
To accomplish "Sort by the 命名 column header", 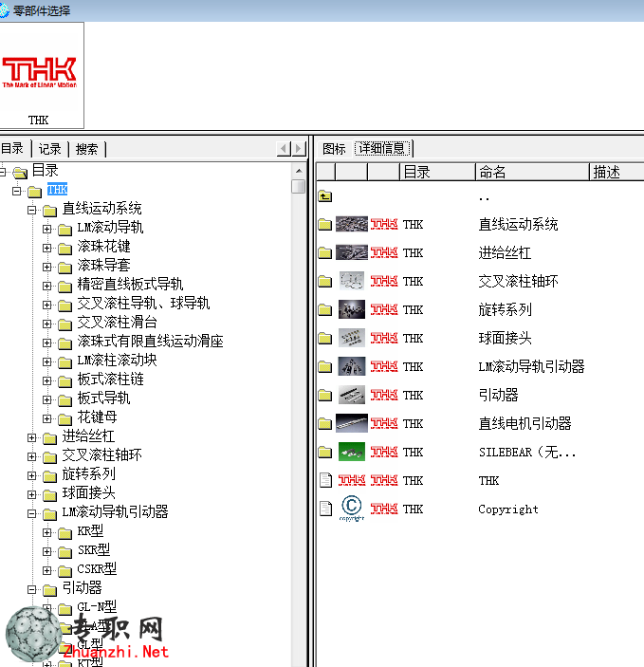I will point(532,173).
